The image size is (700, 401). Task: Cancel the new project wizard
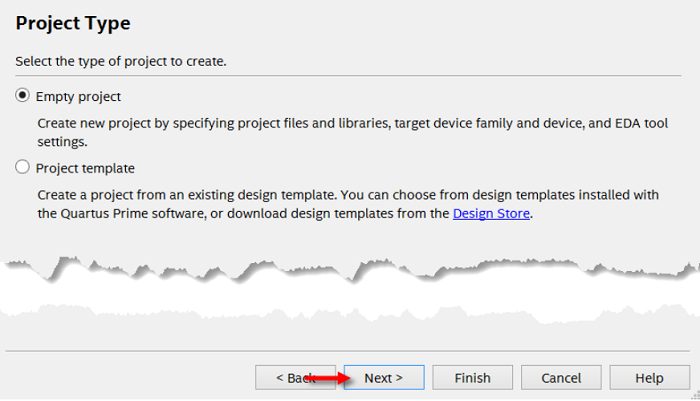(x=561, y=378)
